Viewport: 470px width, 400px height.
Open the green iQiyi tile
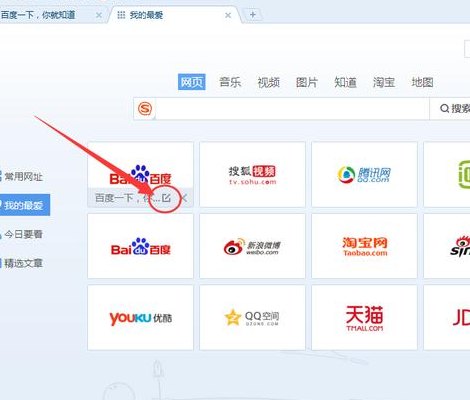coord(447,174)
